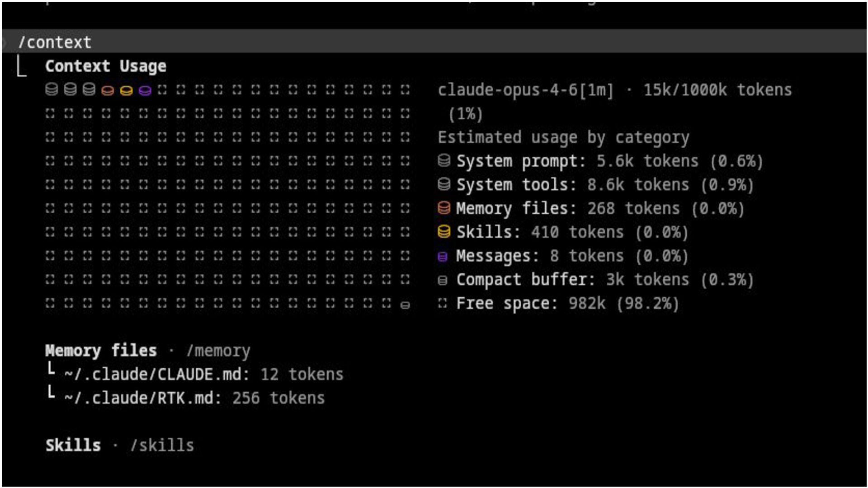868x488 pixels.
Task: Click the yellow Skills legend icon
Action: click(x=444, y=231)
